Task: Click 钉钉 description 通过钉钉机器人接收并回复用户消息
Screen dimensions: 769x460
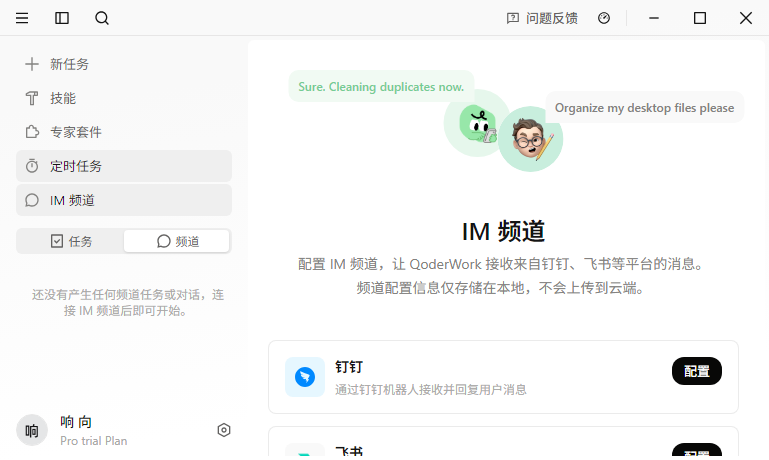Action: [x=431, y=390]
